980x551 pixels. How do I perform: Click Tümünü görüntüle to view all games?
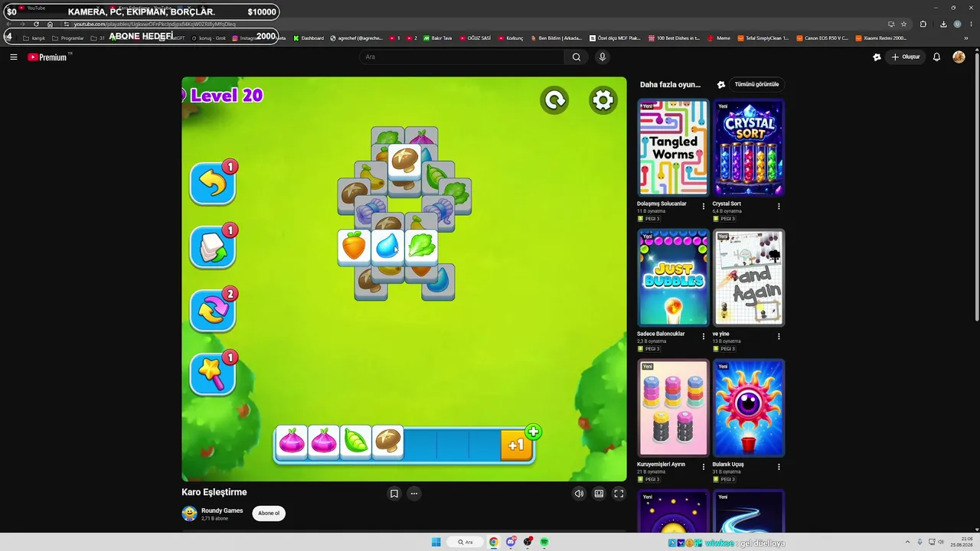(x=756, y=84)
